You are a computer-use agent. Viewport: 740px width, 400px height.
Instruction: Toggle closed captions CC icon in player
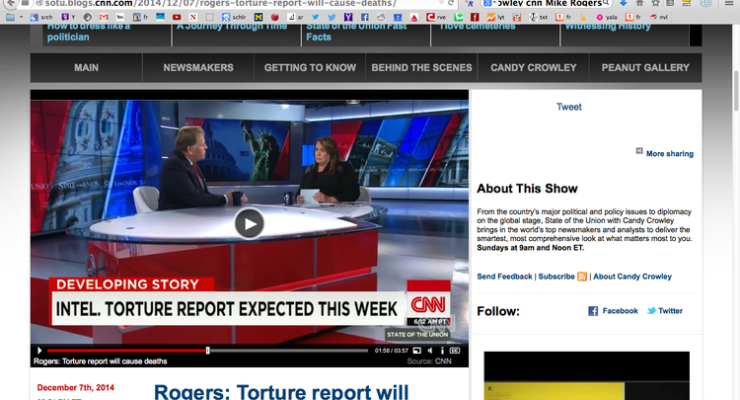click(454, 350)
